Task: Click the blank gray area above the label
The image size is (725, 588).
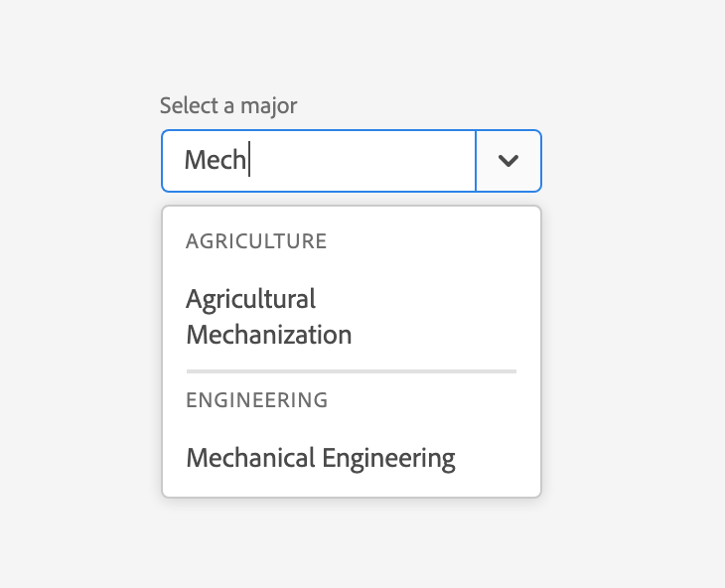Action: click(x=351, y=50)
